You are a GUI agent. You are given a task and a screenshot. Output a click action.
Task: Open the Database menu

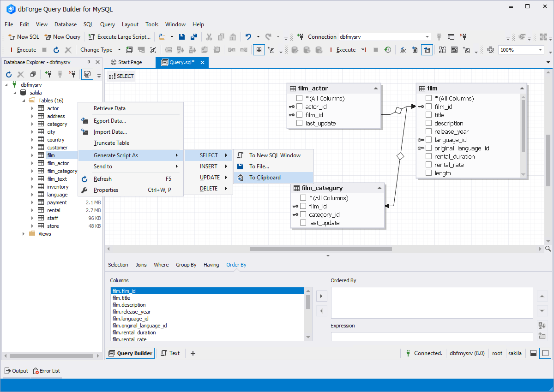pyautogui.click(x=65, y=24)
